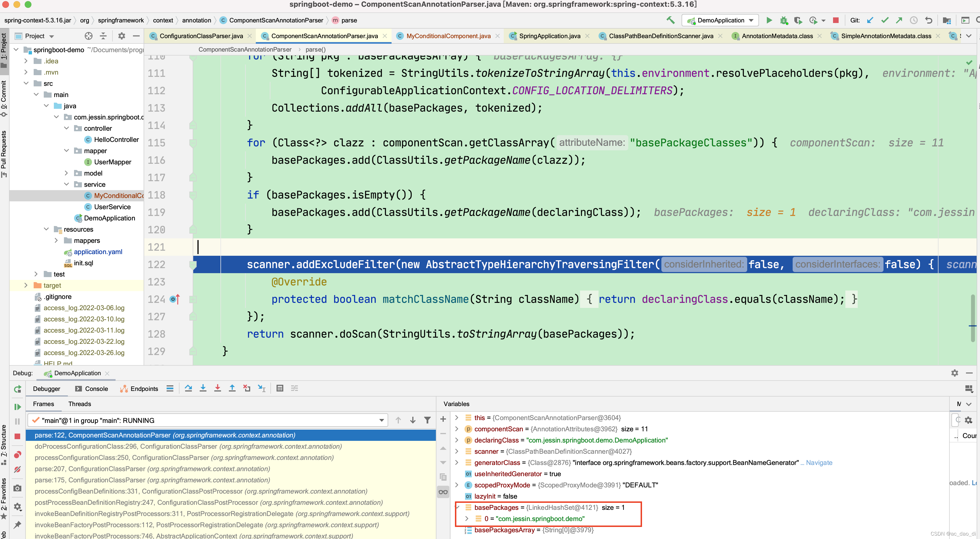Toggle override marker on line 124

[175, 299]
